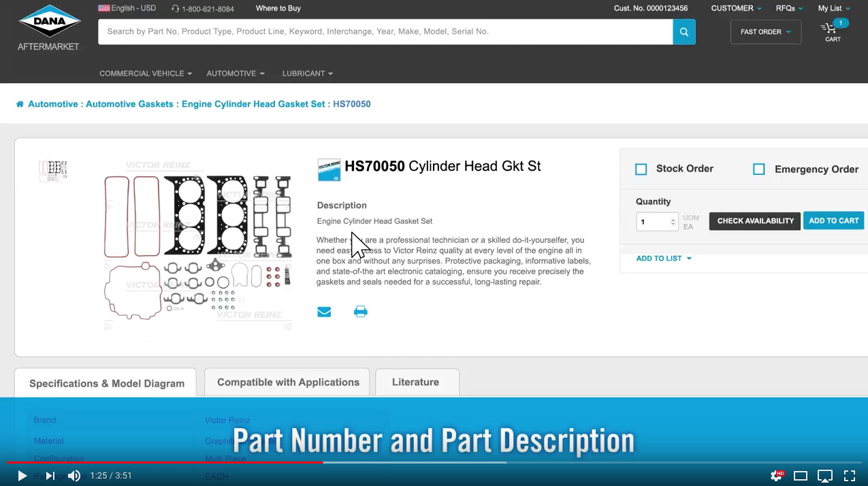The image size is (868, 486).
Task: Open video settings gear
Action: (776, 476)
